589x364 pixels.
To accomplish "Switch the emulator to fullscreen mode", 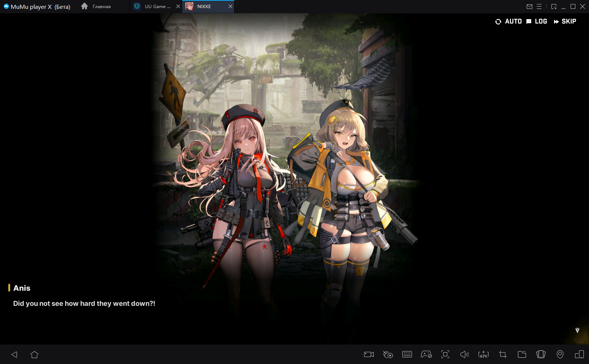I will (445, 354).
